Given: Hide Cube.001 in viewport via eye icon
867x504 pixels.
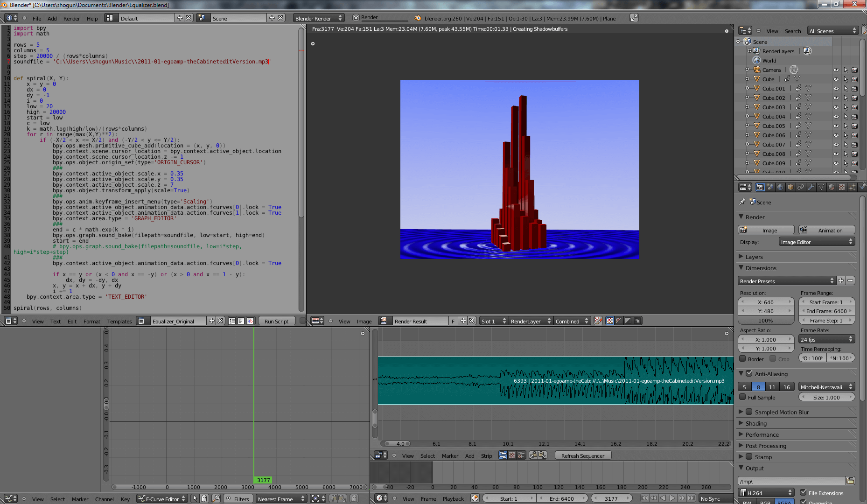Looking at the screenshot, I should click(x=836, y=89).
